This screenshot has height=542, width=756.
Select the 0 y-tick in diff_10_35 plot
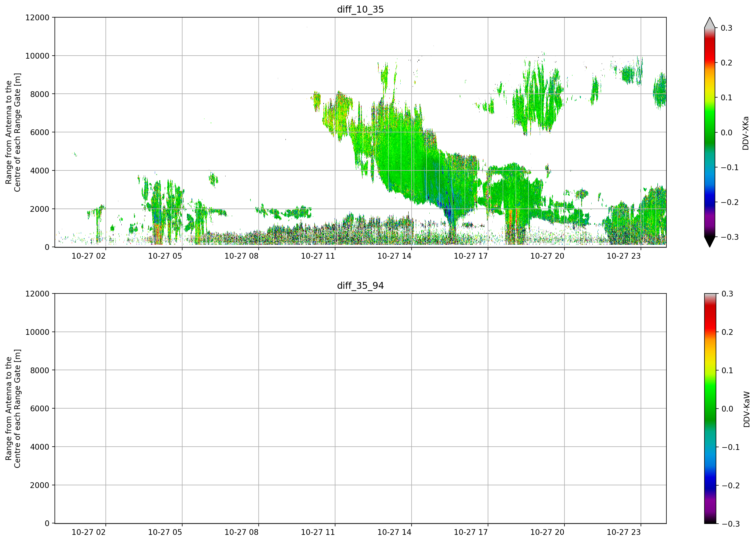(47, 247)
